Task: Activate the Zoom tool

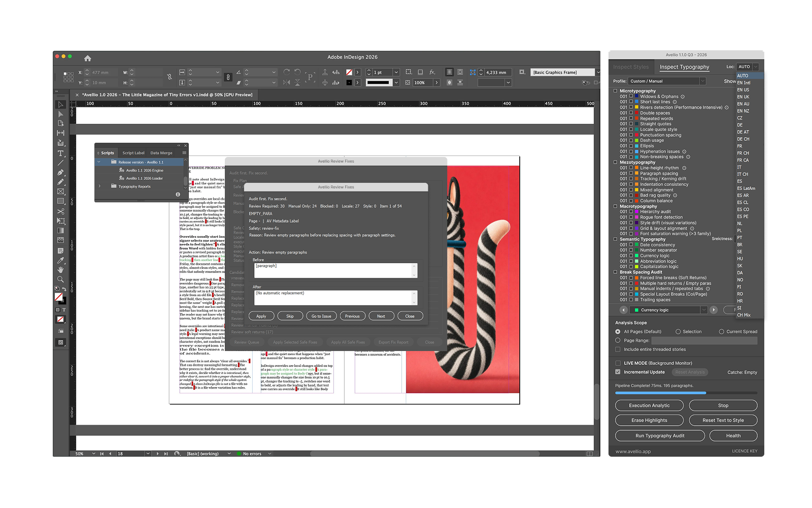Action: point(61,279)
